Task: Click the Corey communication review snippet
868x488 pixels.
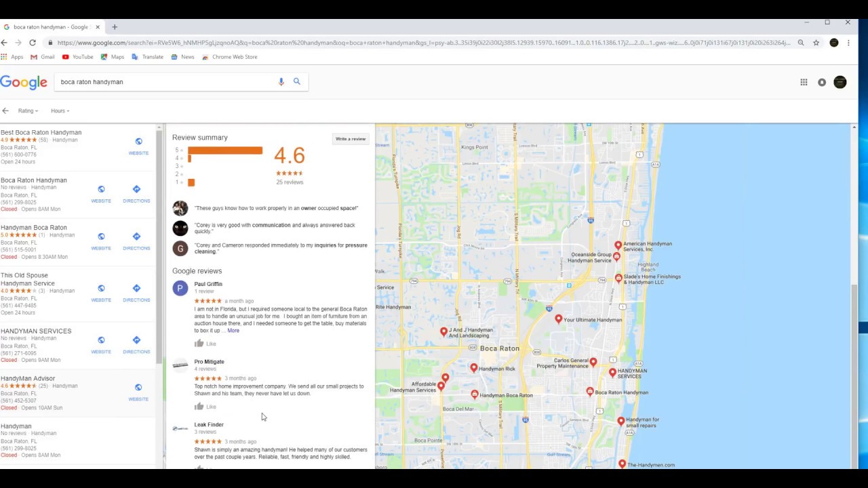Action: (x=275, y=228)
